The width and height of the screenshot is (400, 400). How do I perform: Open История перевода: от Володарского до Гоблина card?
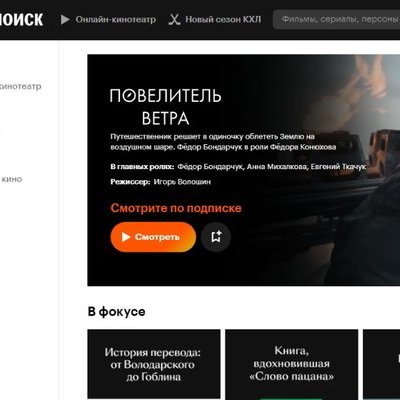(x=154, y=364)
